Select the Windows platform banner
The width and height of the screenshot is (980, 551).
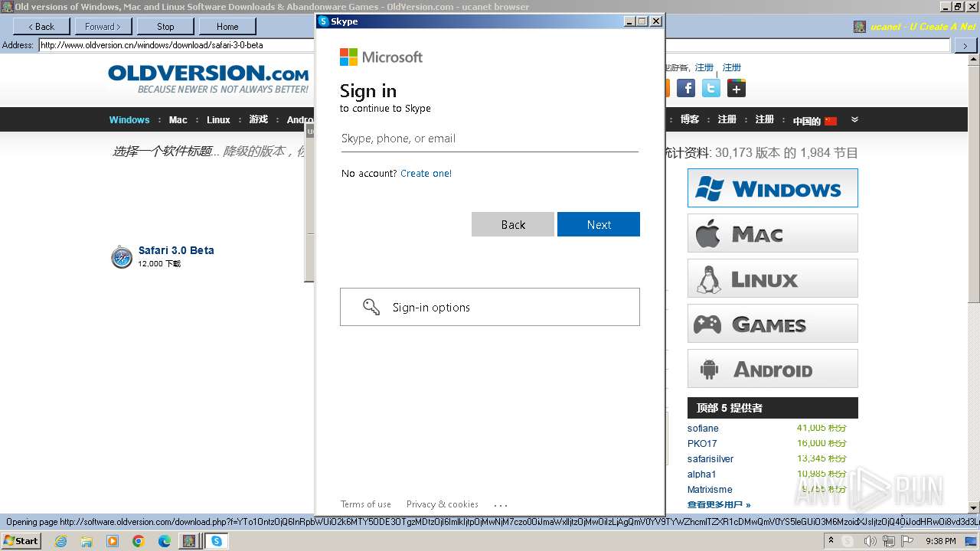pyautogui.click(x=773, y=188)
